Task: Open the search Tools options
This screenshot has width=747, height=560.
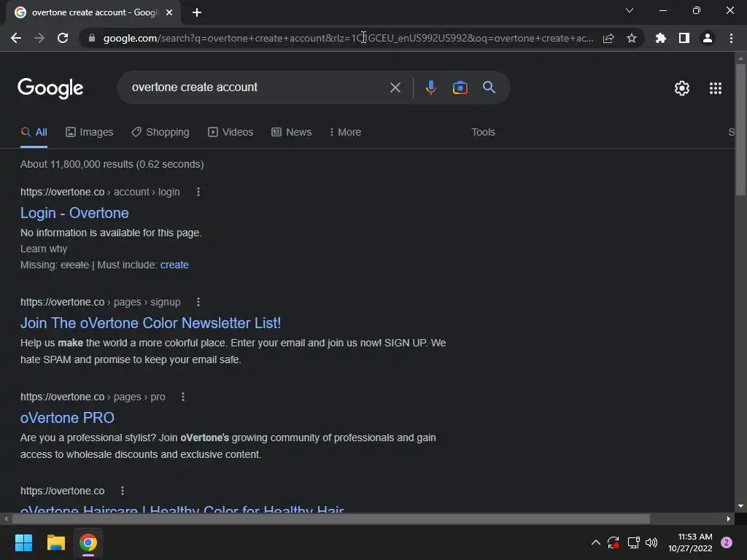Action: [483, 132]
